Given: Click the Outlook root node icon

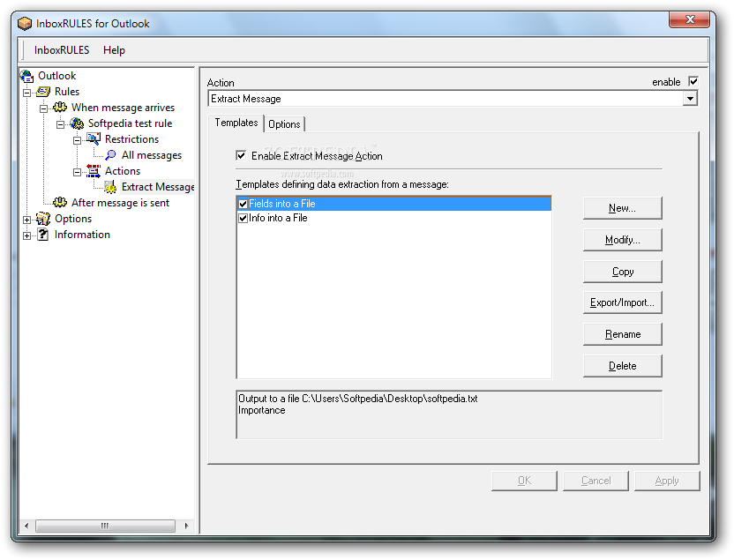Looking at the screenshot, I should (x=27, y=76).
